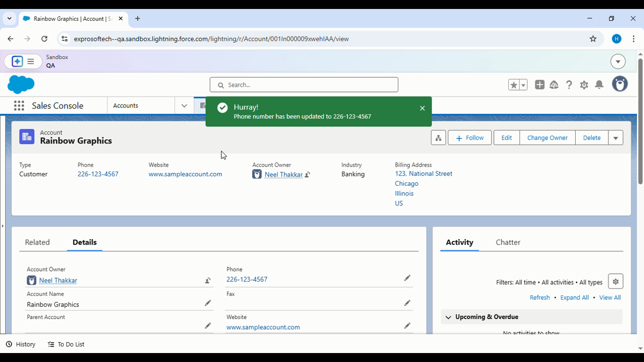Click Neel Thakkar link in Details section
Screen dimensions: 644x362
[x=58, y=280]
